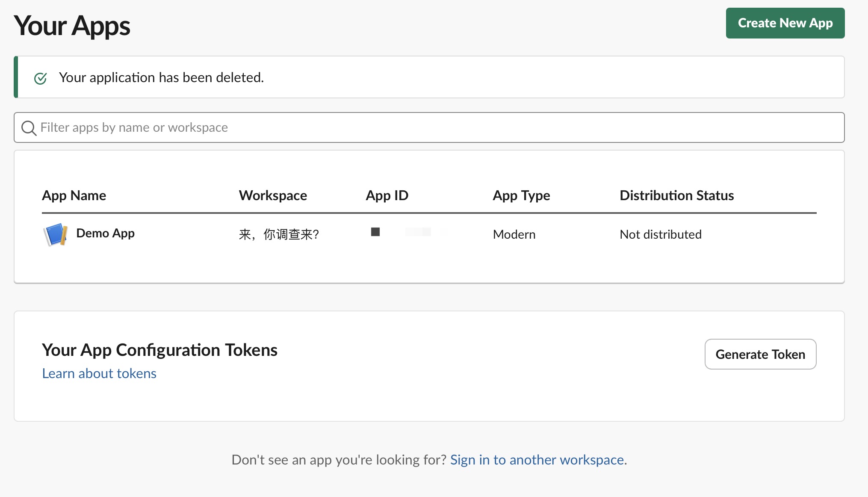Viewport: 868px width, 497px height.
Task: Click the Not distributed status cell
Action: tap(661, 234)
